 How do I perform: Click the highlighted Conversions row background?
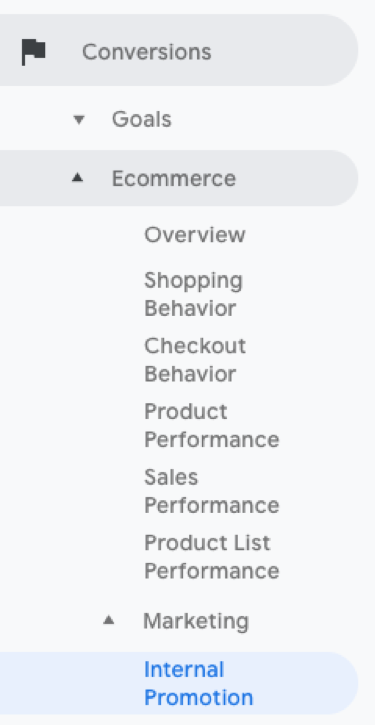click(178, 50)
